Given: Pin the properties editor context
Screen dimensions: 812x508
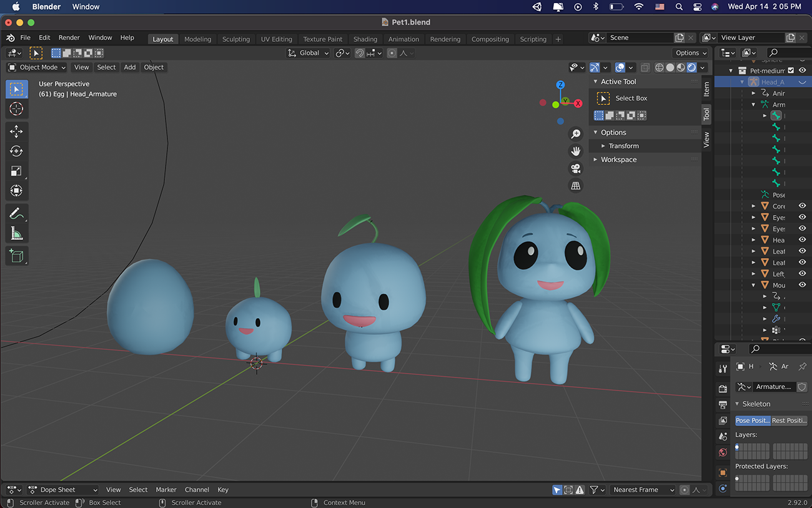Looking at the screenshot, I should [803, 367].
